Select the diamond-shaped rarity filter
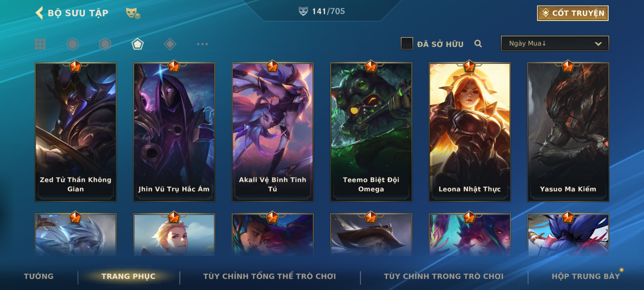Screen dimensions: 644x290 coord(170,44)
